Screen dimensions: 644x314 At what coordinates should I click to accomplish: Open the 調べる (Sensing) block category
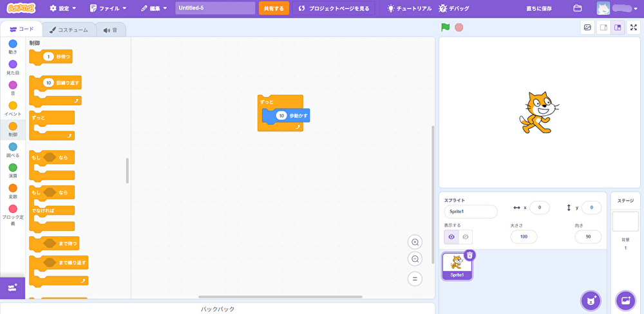(13, 150)
